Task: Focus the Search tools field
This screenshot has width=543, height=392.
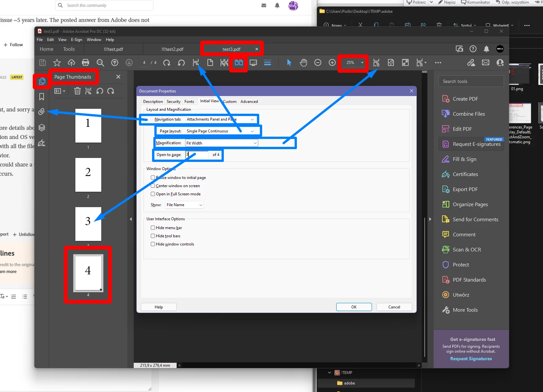Action: click(x=471, y=81)
